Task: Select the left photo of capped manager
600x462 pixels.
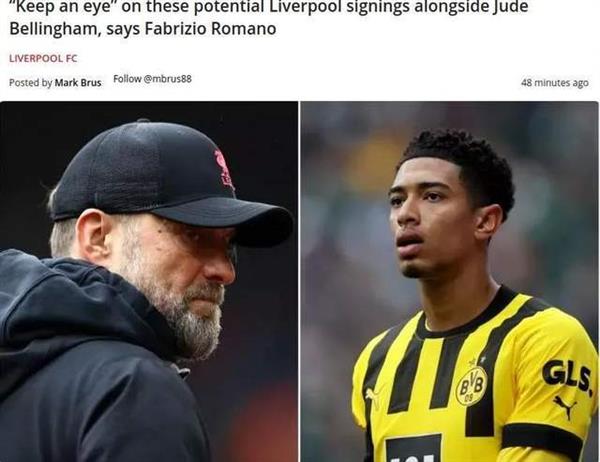Action: coord(149,281)
